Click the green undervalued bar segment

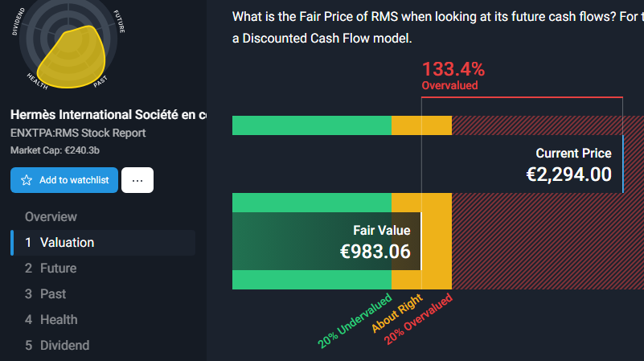pos(312,125)
